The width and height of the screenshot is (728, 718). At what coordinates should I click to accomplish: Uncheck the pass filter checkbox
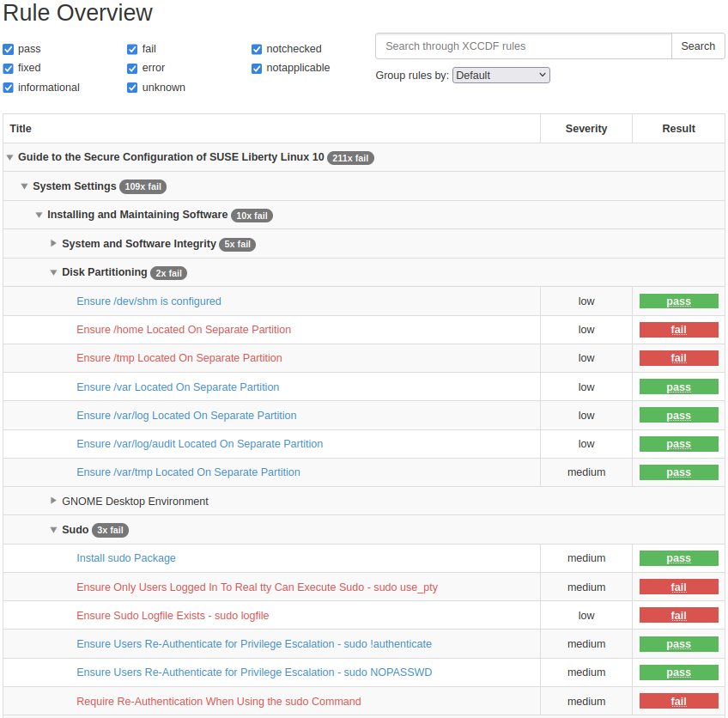pyautogui.click(x=9, y=49)
